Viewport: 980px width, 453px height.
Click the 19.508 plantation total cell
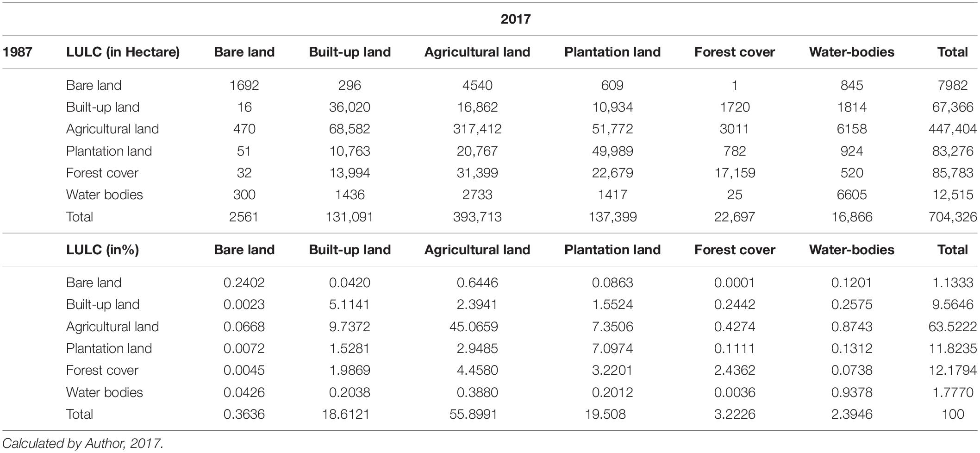(x=605, y=414)
